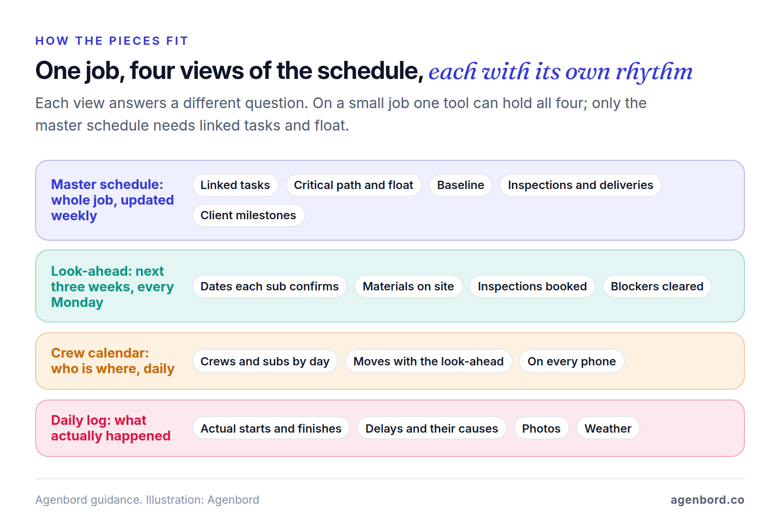This screenshot has width=780, height=532.
Task: Click the 'HOW THE PIECES FIT' eyebrow text
Action: click(x=112, y=41)
